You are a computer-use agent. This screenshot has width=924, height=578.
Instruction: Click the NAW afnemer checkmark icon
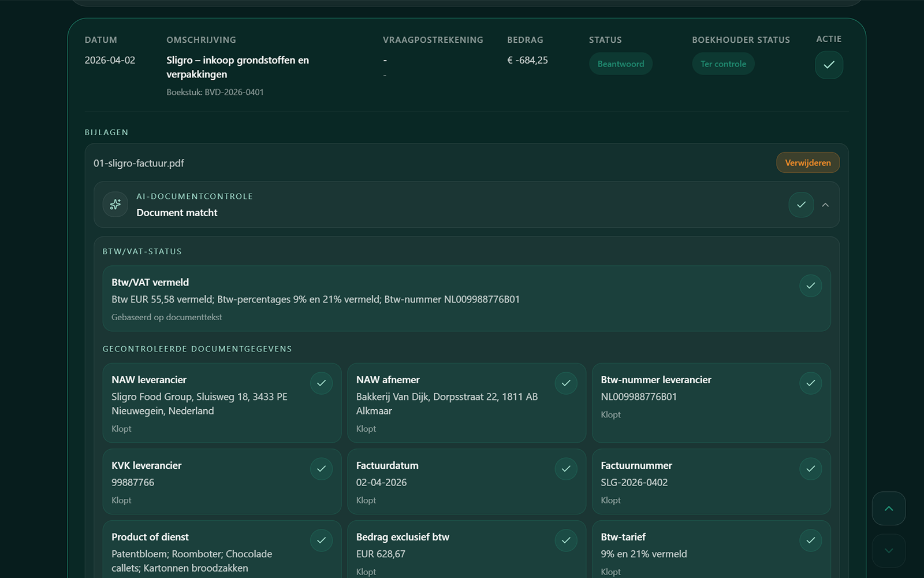[x=566, y=383]
